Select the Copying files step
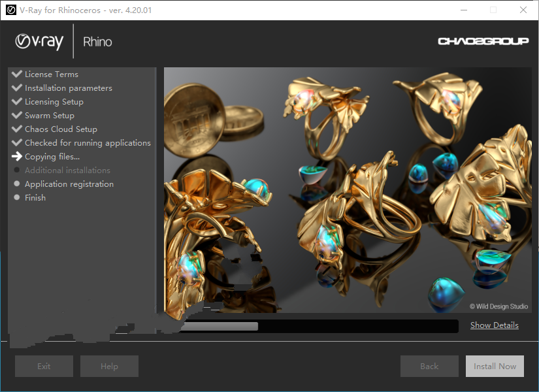Viewport: 539px width, 392px height. coord(52,157)
